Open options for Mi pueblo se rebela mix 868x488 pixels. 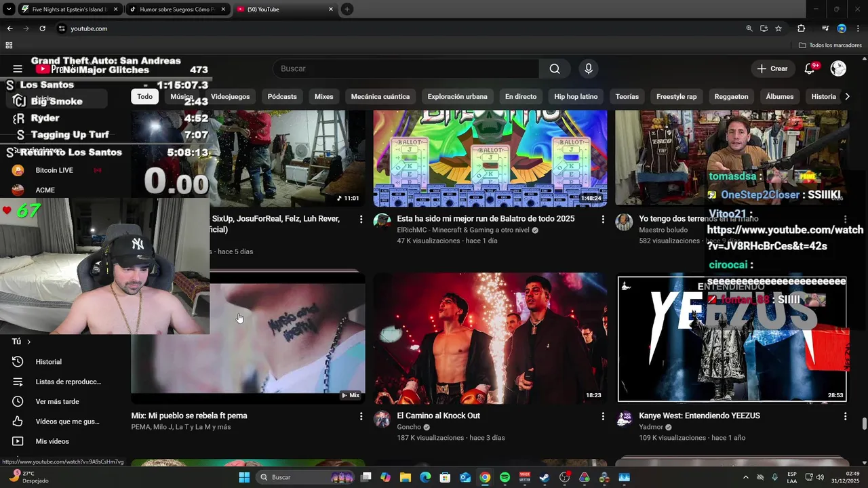click(x=361, y=416)
